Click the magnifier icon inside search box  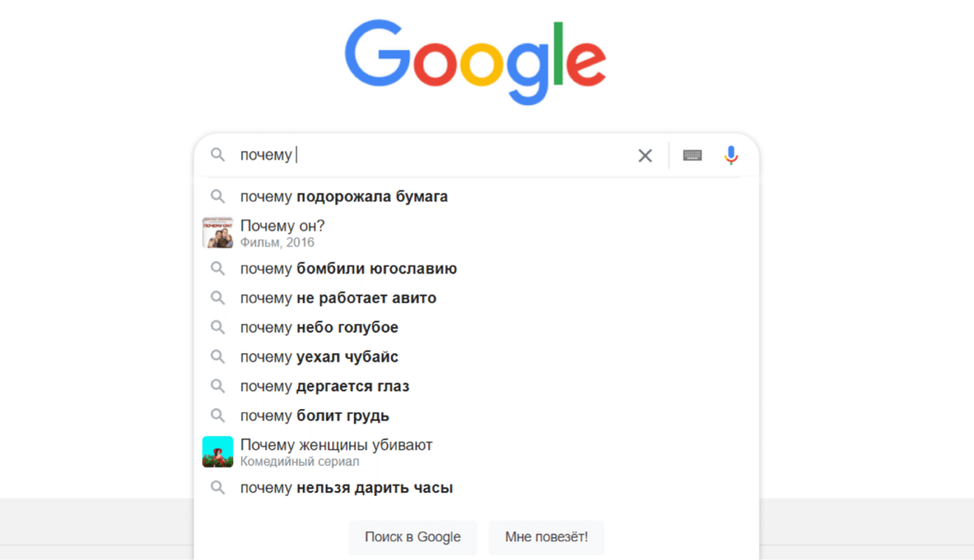click(x=218, y=155)
